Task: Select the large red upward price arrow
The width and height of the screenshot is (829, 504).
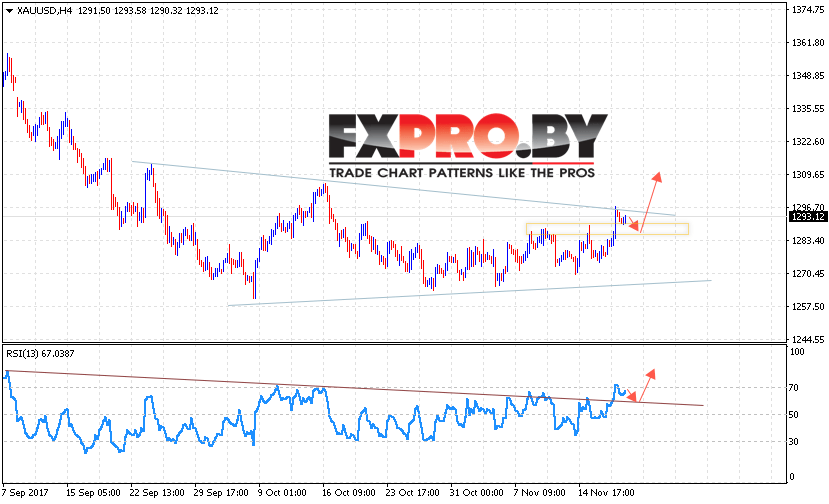Action: pyautogui.click(x=651, y=201)
